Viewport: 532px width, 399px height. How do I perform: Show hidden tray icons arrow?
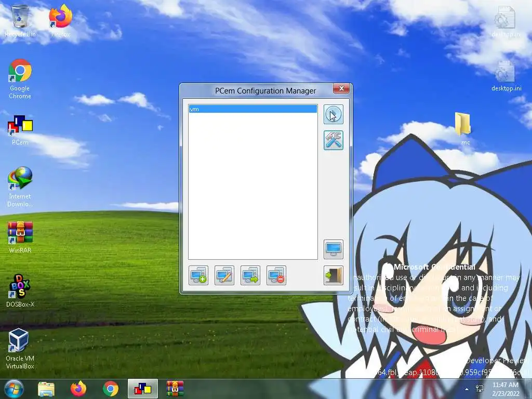(467, 389)
